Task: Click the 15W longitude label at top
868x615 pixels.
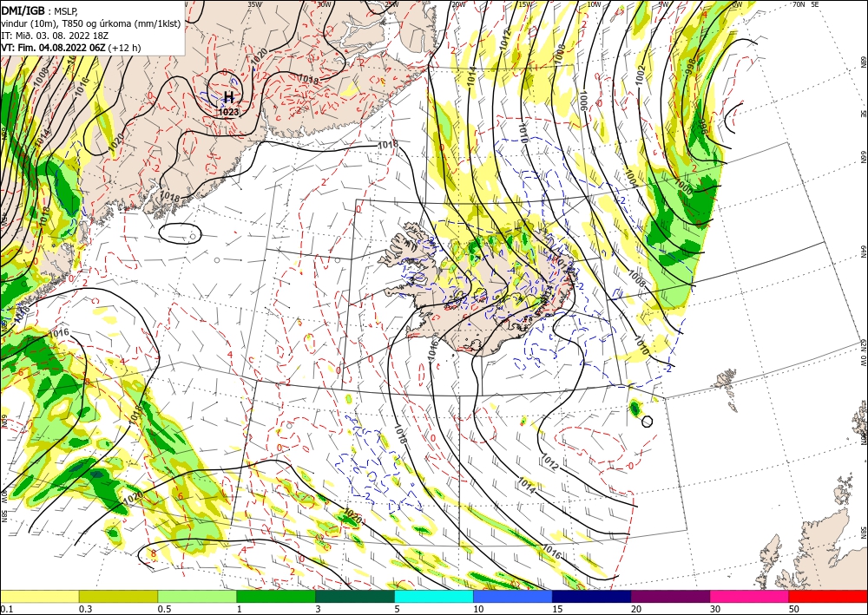Action: (525, 4)
